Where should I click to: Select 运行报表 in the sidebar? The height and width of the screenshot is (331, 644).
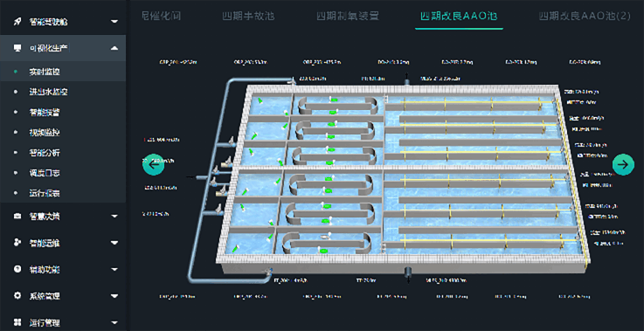click(x=45, y=193)
